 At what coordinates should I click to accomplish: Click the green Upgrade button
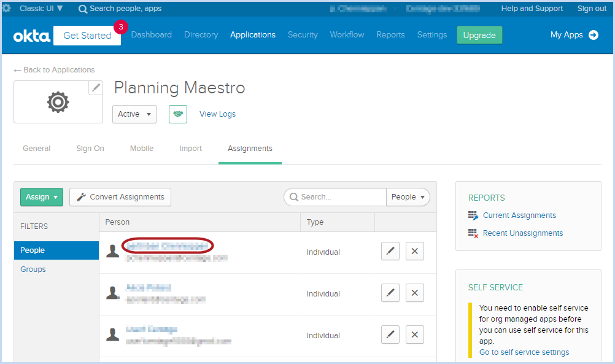[x=479, y=36]
